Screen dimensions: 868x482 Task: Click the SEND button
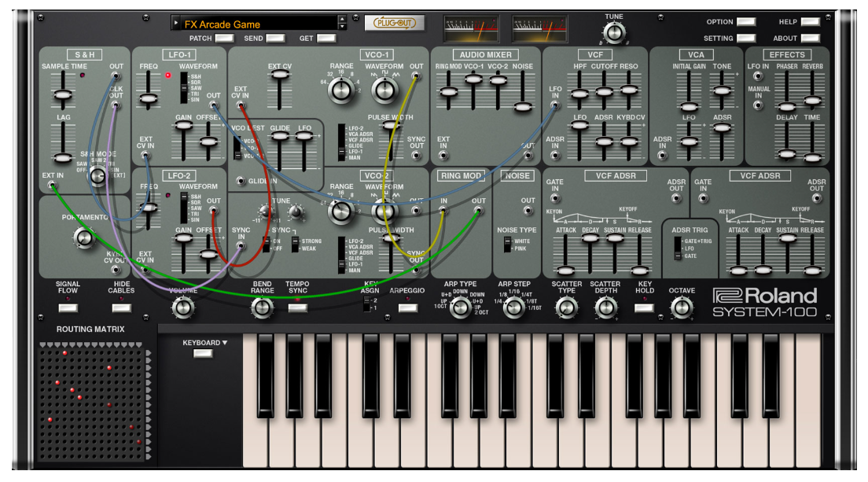pyautogui.click(x=275, y=39)
